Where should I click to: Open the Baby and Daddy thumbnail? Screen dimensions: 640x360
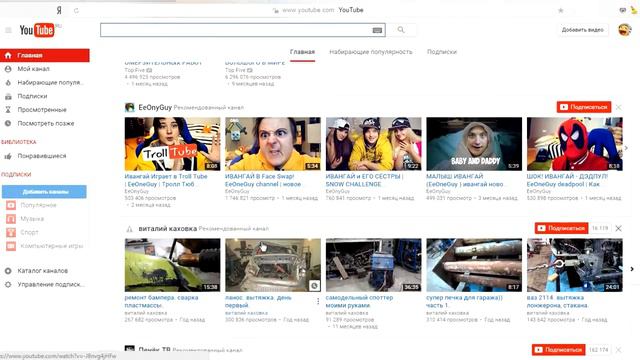[474, 144]
